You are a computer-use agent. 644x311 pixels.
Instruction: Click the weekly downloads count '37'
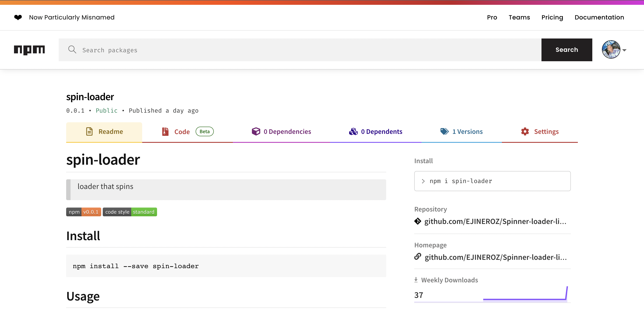point(419,295)
